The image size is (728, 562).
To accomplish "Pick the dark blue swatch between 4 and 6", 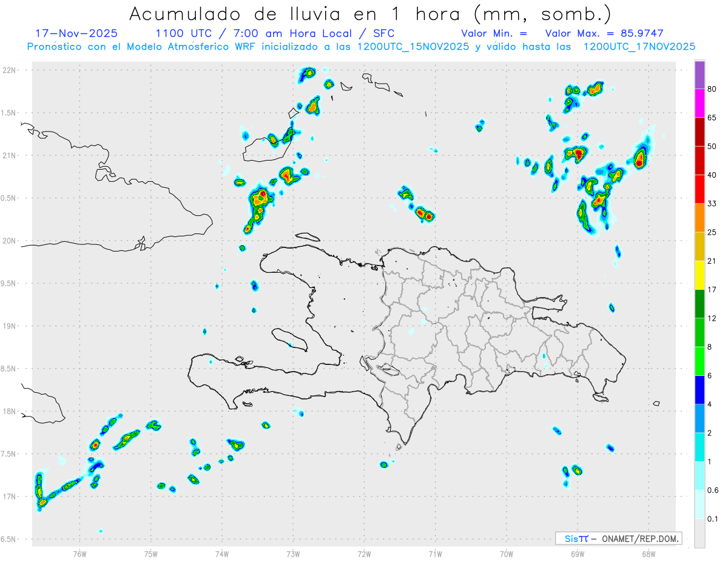I will point(699,390).
